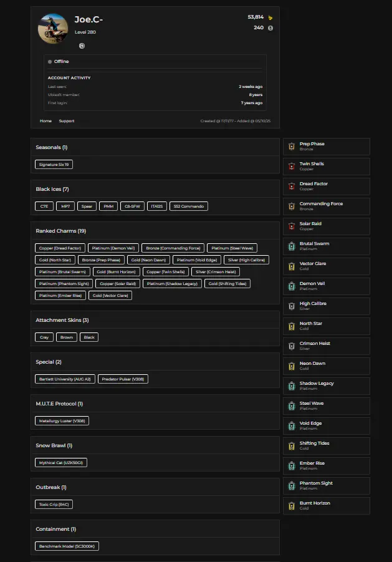
Task: Select the PMM black ice tag
Action: pos(108,206)
